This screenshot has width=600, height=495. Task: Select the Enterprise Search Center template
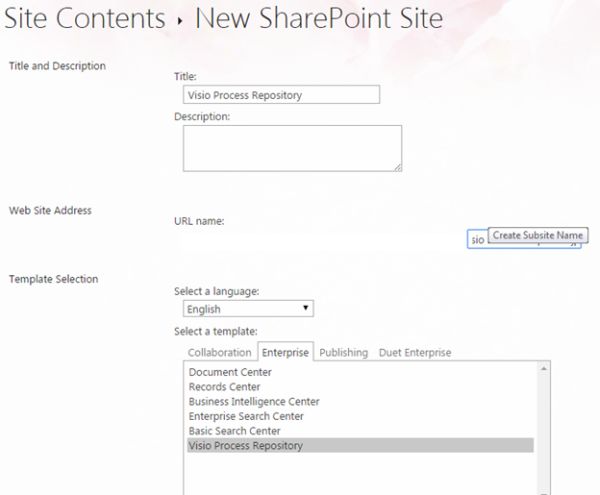(246, 416)
